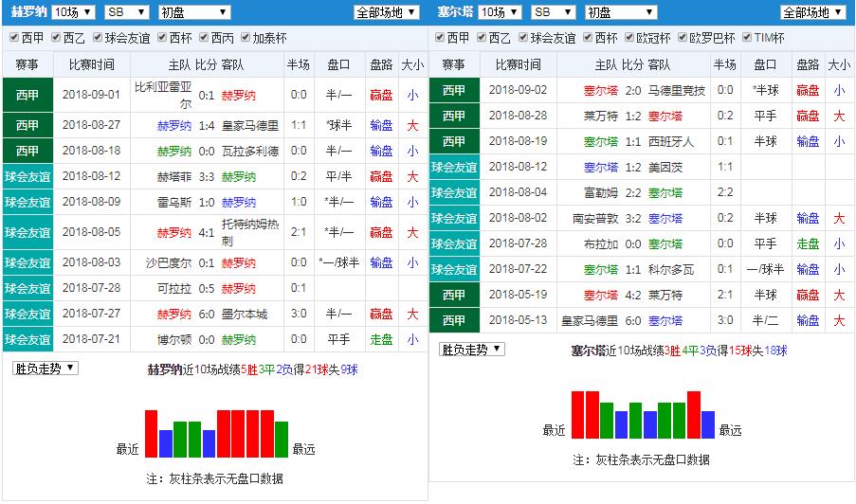Click 赛事 column header in 赫罗纳 table
This screenshot has width=856, height=504.
27,65
